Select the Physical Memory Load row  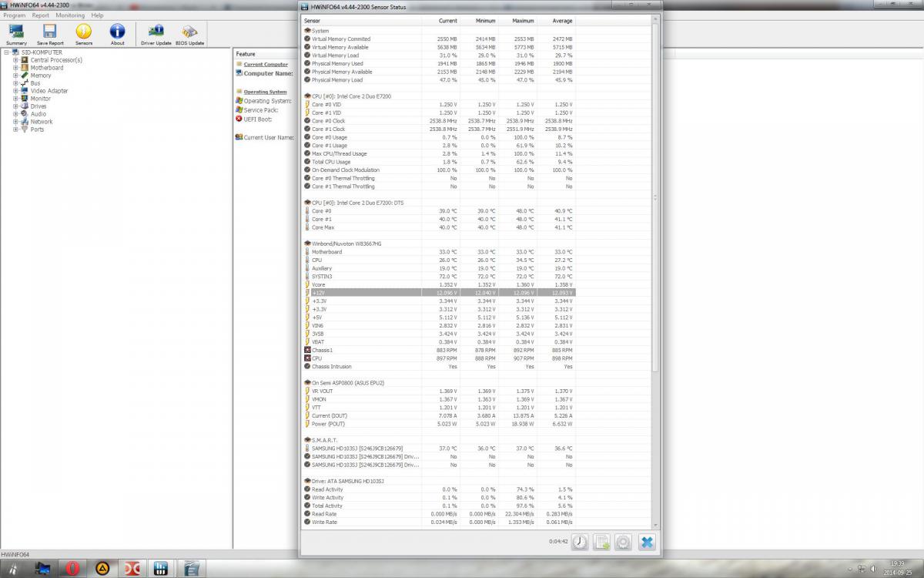pyautogui.click(x=438, y=80)
